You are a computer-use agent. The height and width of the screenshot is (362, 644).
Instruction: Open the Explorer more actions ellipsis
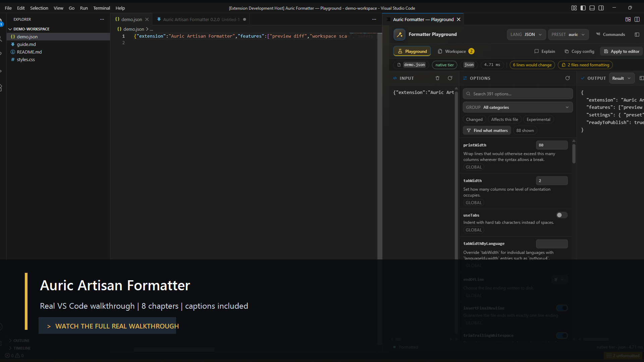pyautogui.click(x=102, y=19)
